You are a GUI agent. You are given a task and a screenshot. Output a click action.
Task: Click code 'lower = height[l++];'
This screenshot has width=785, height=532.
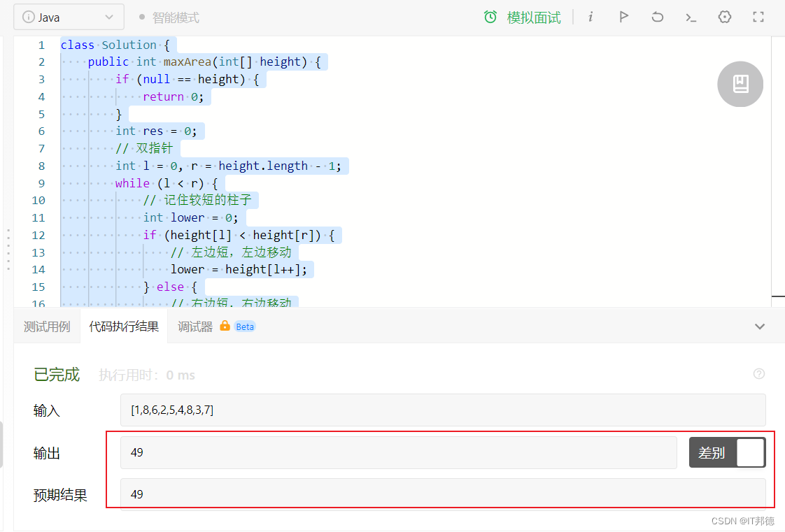(x=239, y=270)
